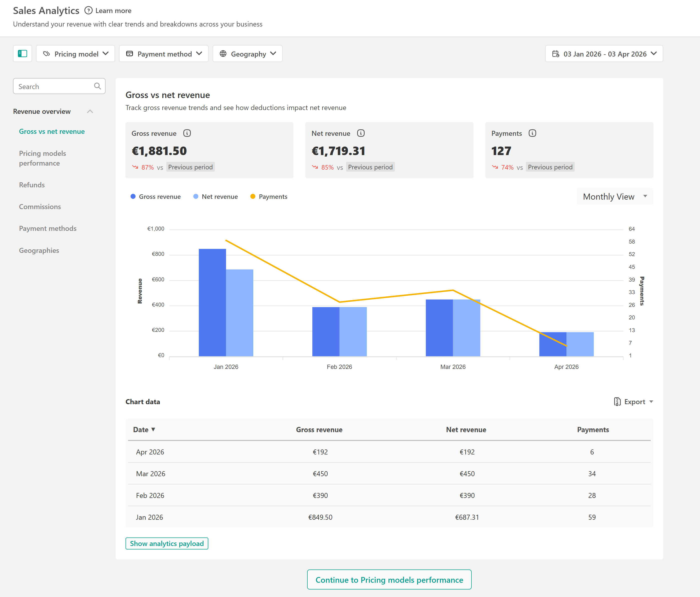Click Show analytics payload button
This screenshot has height=597, width=700.
(167, 543)
